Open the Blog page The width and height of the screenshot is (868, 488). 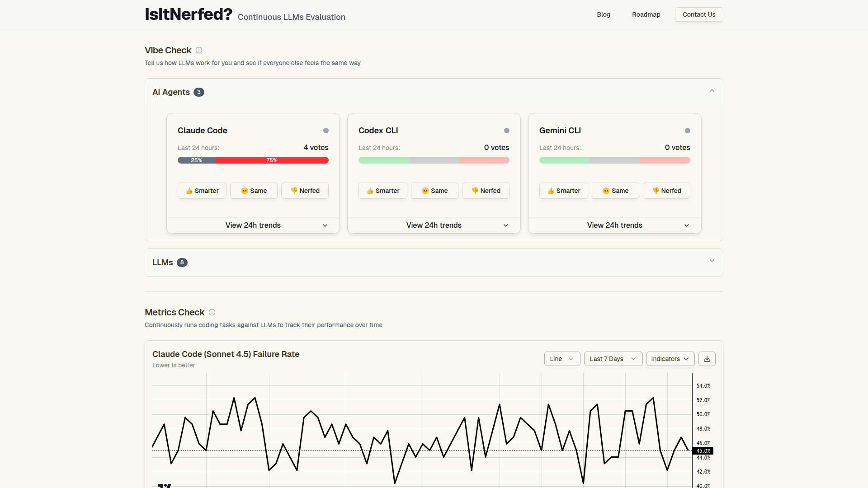pyautogui.click(x=604, y=14)
